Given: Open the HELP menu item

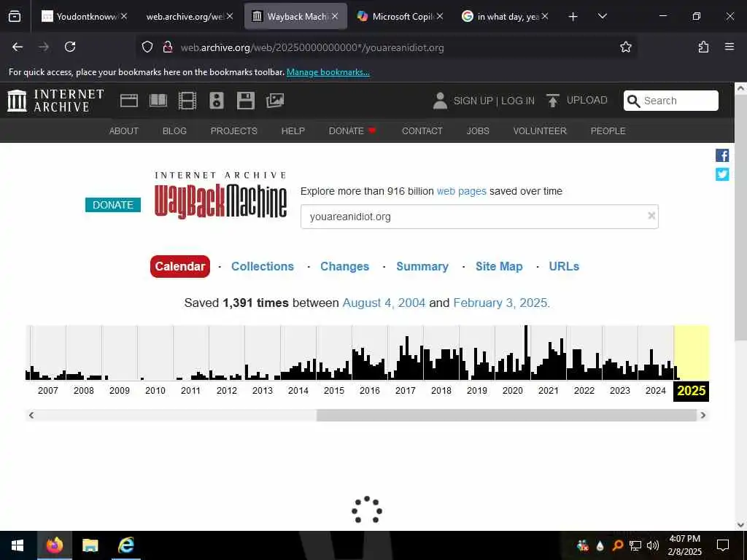Looking at the screenshot, I should [293, 131].
